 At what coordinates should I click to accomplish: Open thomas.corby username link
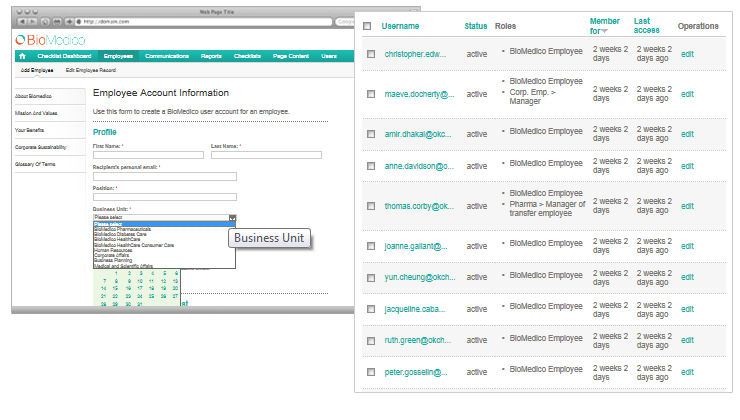click(x=419, y=206)
